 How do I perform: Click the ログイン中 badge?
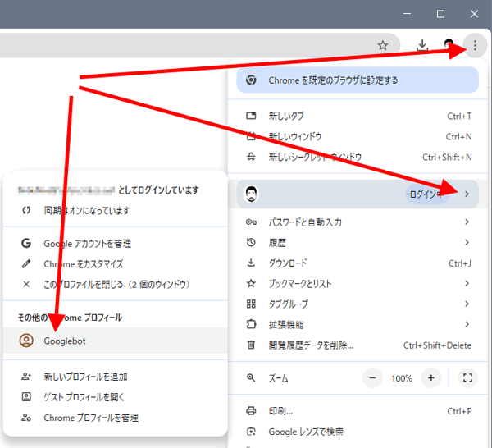pos(427,194)
